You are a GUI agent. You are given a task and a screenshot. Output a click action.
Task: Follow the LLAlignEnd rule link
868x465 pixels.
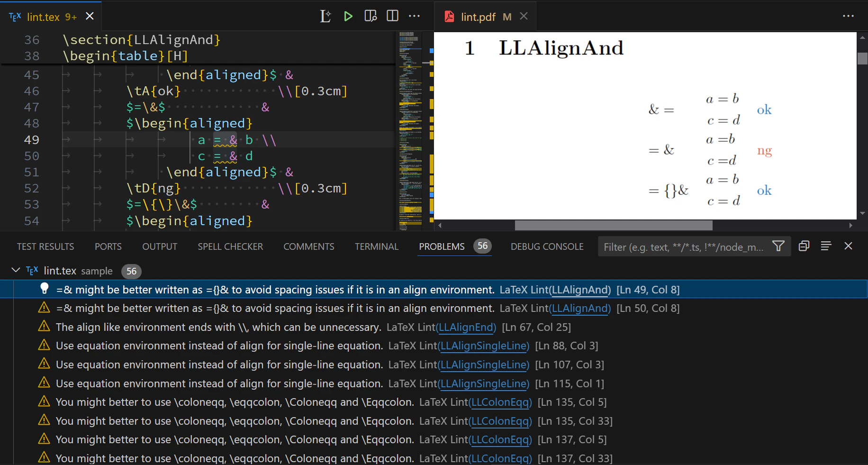click(x=467, y=327)
